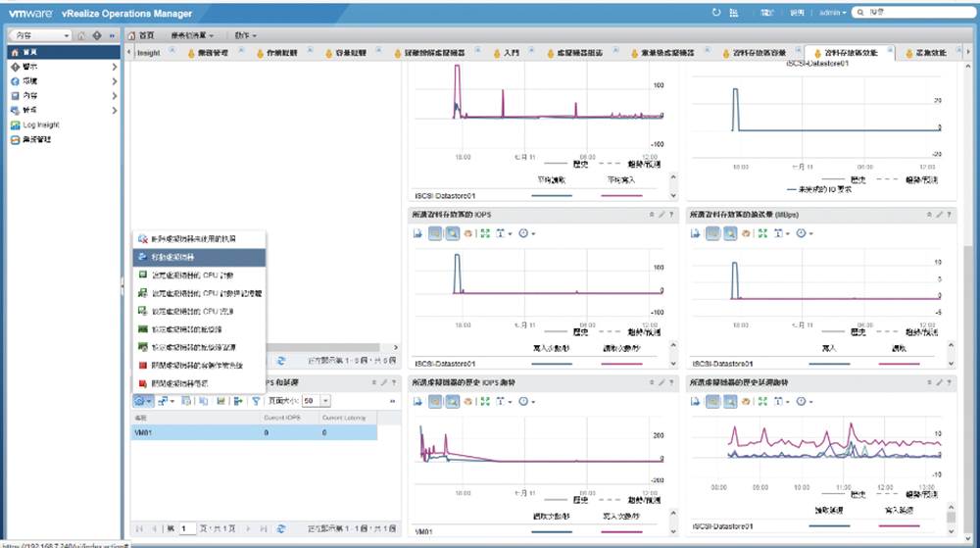Click the filter funnel icon in the VM list toolbar
The image size is (980, 548).
point(256,401)
